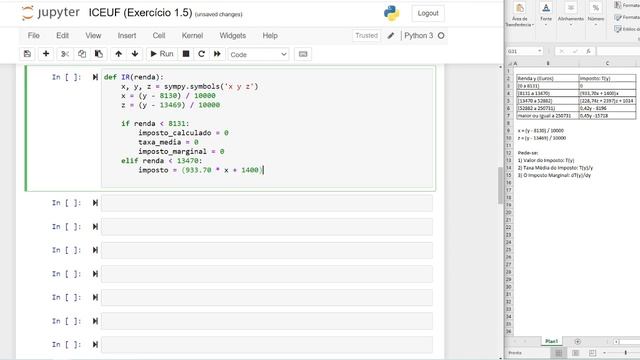Screen dimensions: 640x360
Task: Click the Excel zoom out minus button
Action: pos(605,353)
